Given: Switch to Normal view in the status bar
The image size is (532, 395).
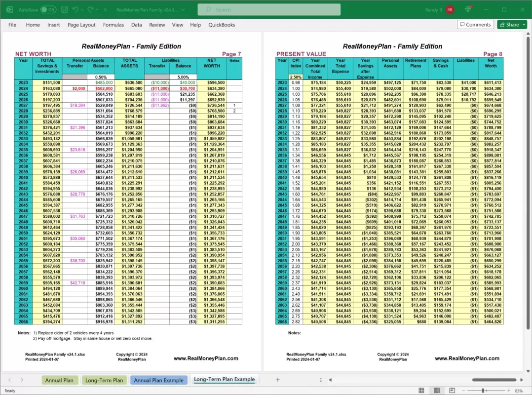Looking at the screenshot, I should click(x=421, y=390).
